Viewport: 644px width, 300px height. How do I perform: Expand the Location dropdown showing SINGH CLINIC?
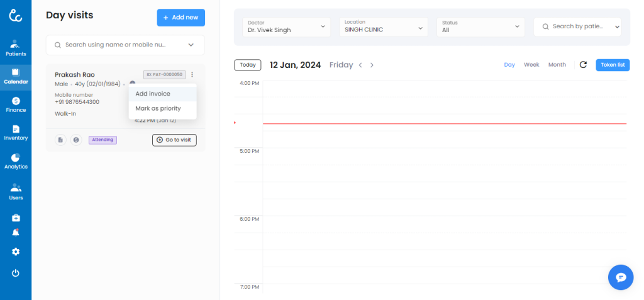tap(384, 26)
